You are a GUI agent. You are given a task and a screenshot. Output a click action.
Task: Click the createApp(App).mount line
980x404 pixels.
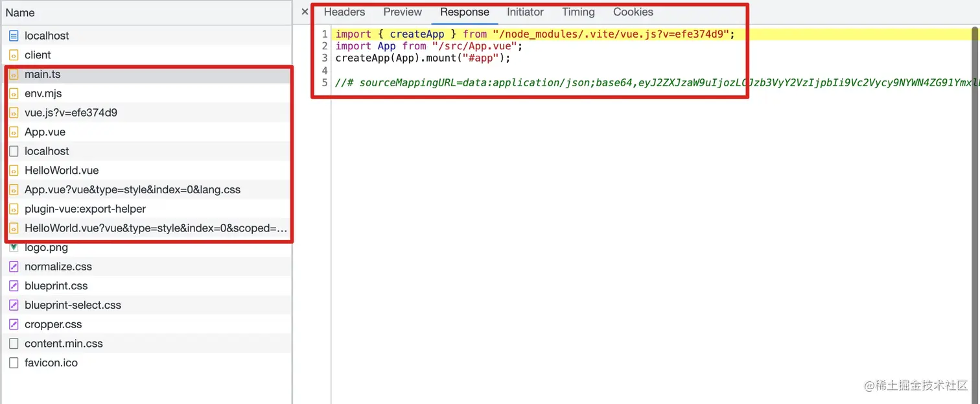(x=423, y=58)
